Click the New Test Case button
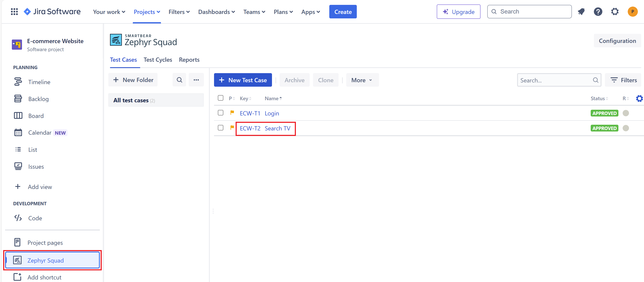The height and width of the screenshot is (282, 644). [x=243, y=80]
